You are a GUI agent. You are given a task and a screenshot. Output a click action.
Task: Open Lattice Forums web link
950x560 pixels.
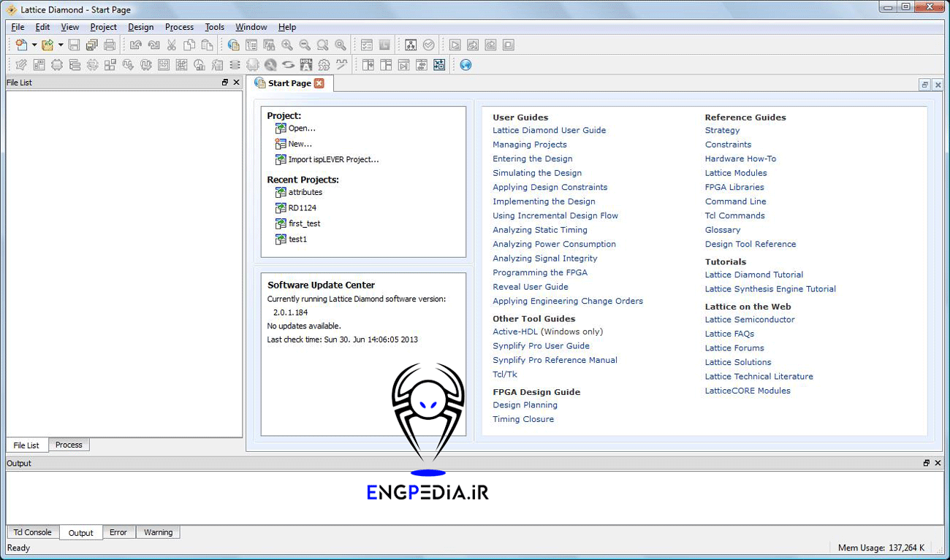point(734,348)
